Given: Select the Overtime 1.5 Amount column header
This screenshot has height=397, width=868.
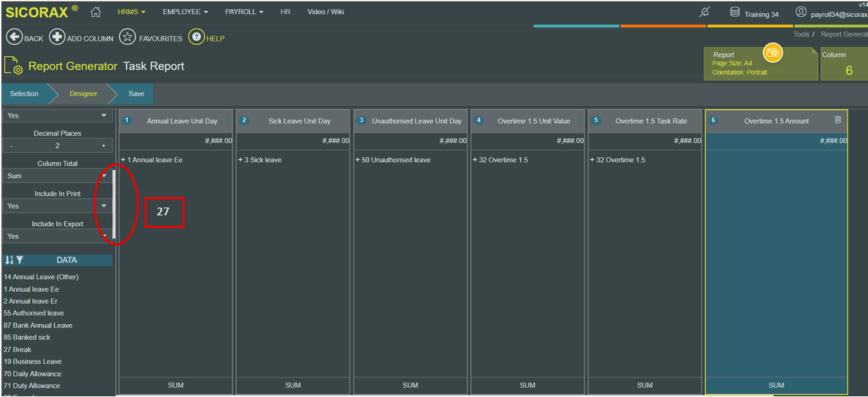Looking at the screenshot, I should tap(776, 121).
